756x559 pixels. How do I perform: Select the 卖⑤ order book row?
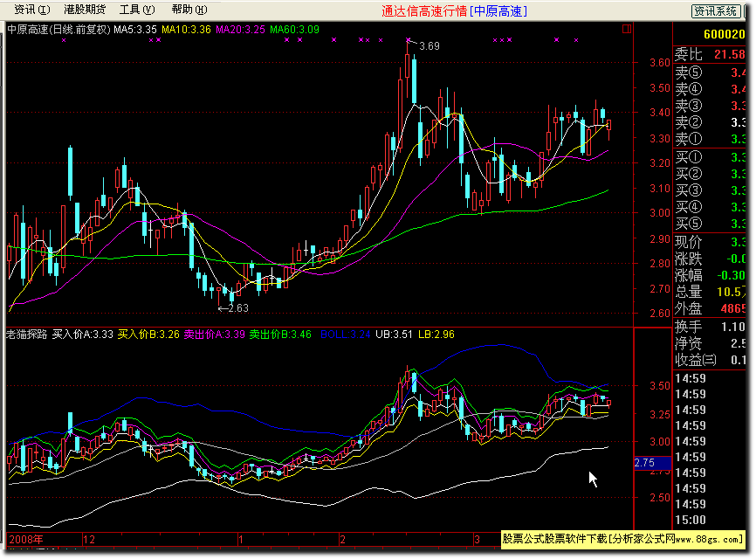click(710, 72)
